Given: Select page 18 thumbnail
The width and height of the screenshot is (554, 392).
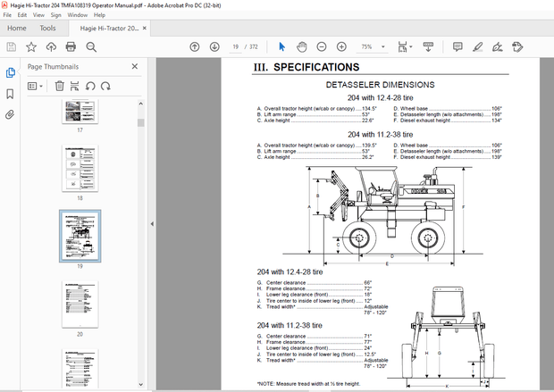Looking at the screenshot, I should click(80, 168).
